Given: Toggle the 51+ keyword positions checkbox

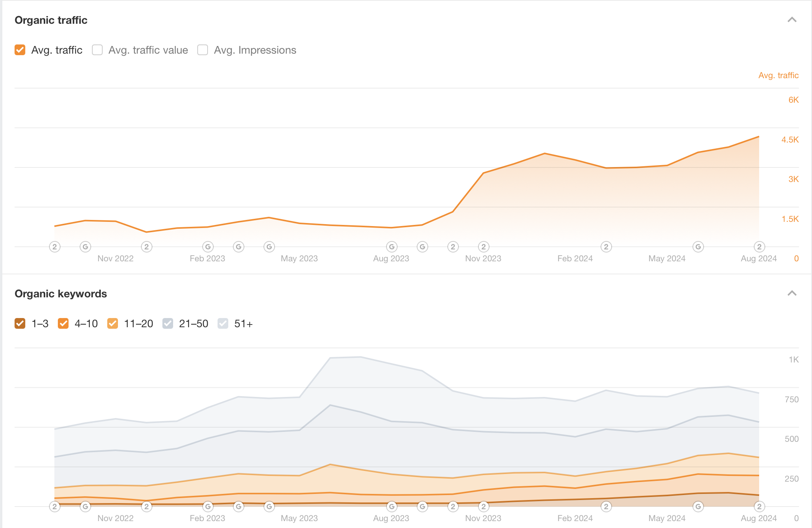Looking at the screenshot, I should point(223,324).
